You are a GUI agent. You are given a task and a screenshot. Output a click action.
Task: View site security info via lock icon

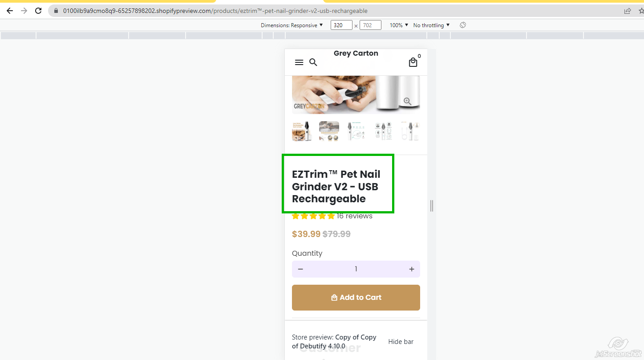pyautogui.click(x=56, y=11)
